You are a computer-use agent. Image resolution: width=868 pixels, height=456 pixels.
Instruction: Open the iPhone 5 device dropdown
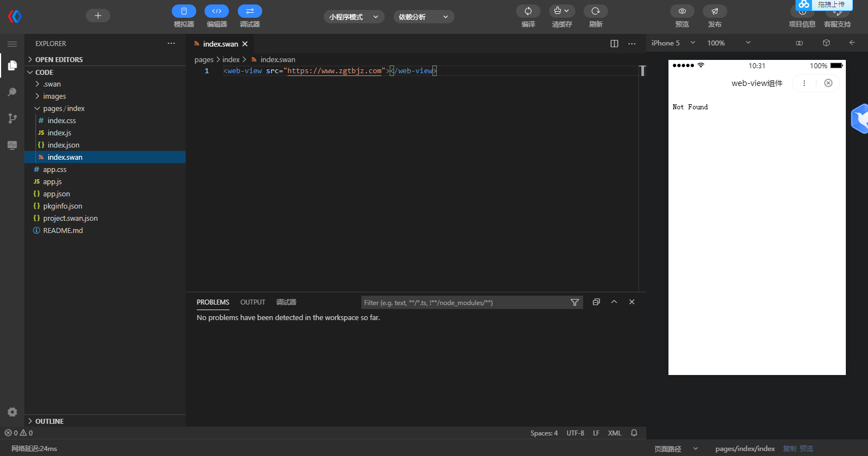pyautogui.click(x=673, y=43)
